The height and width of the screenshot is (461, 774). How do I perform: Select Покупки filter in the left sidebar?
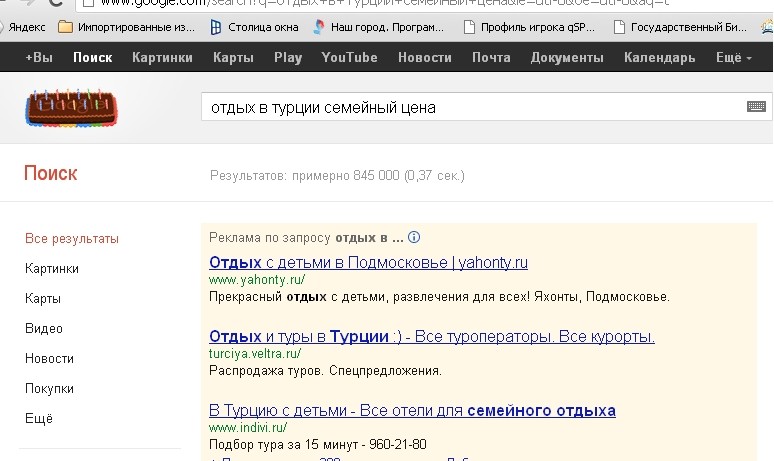49,389
